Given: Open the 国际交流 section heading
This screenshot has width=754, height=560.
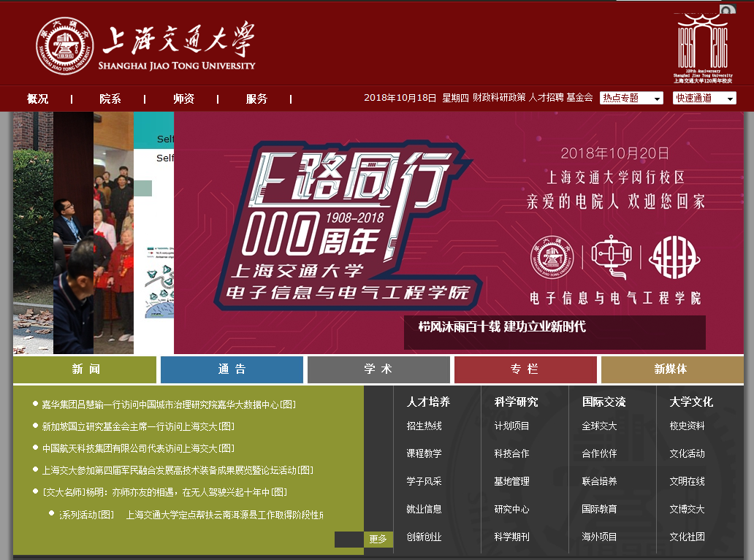Looking at the screenshot, I should (603, 402).
